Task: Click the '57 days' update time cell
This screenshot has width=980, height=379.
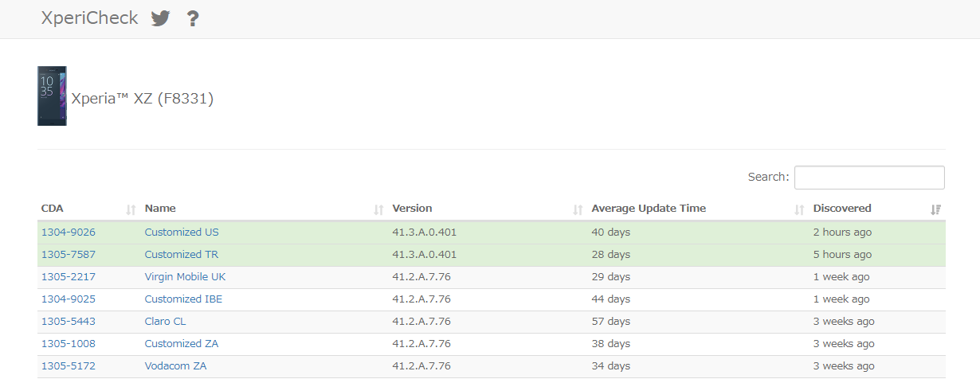Action: click(611, 322)
